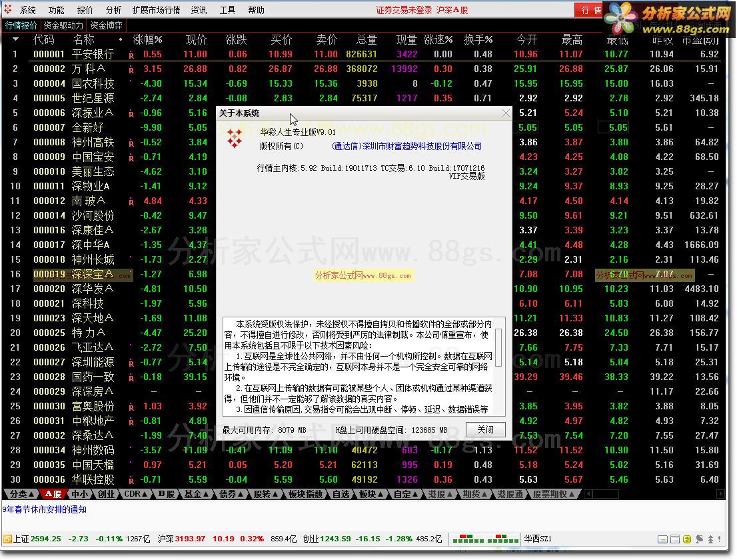Switch to 行情报价 tab

(21, 25)
